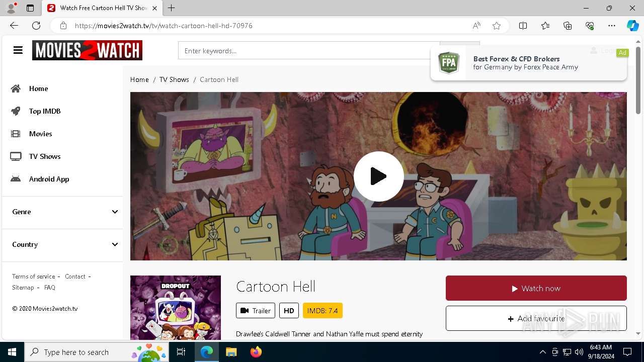Viewport: 644px width, 362px height.
Task: Open the Favorites list icon
Action: (545, 26)
